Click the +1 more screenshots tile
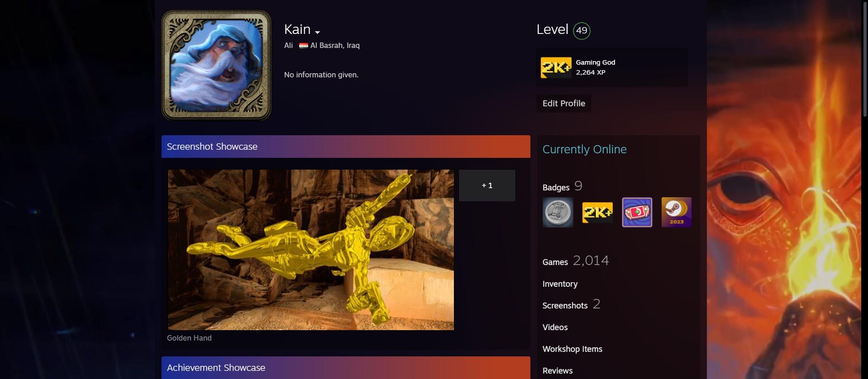This screenshot has width=868, height=379. click(487, 185)
